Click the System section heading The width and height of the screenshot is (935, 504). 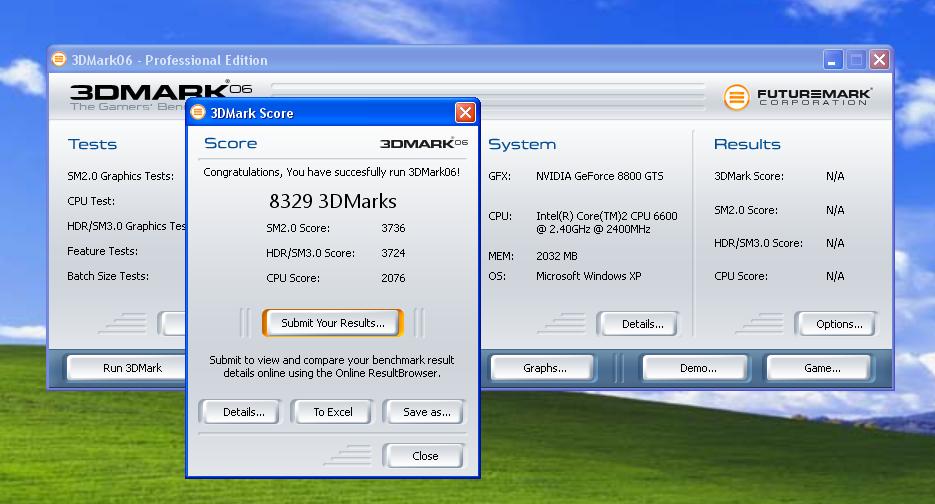click(522, 144)
